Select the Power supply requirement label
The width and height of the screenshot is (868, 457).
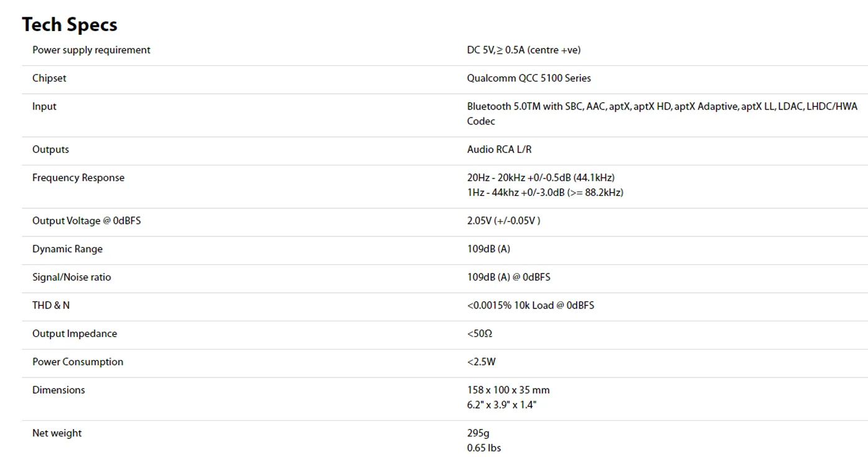[x=91, y=50]
